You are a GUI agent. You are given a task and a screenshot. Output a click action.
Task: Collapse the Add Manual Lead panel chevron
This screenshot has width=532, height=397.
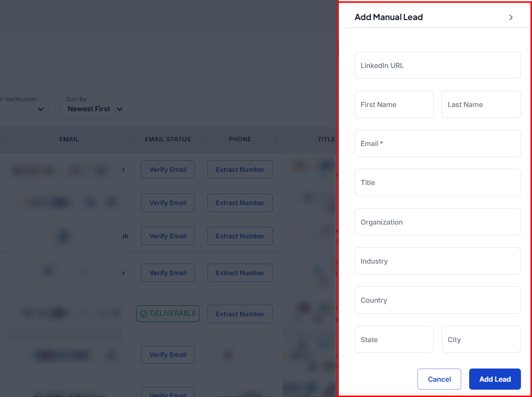[x=510, y=17]
